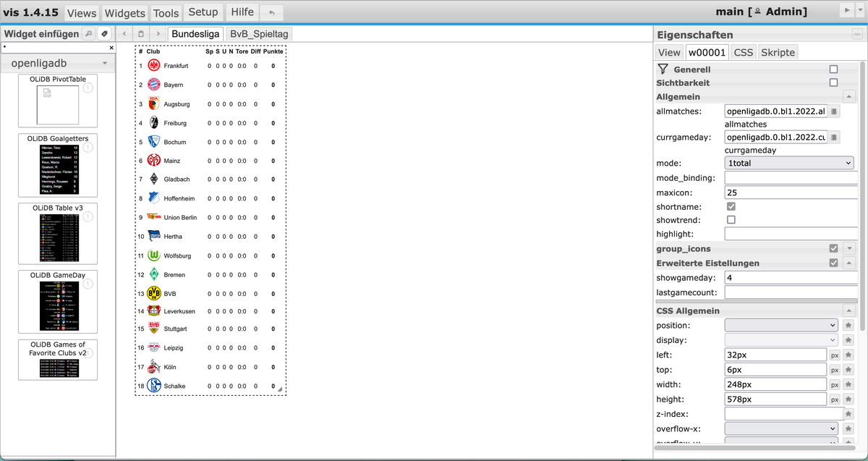Click the widget resize handle near Schalke row
The image size is (868, 461).
click(279, 389)
